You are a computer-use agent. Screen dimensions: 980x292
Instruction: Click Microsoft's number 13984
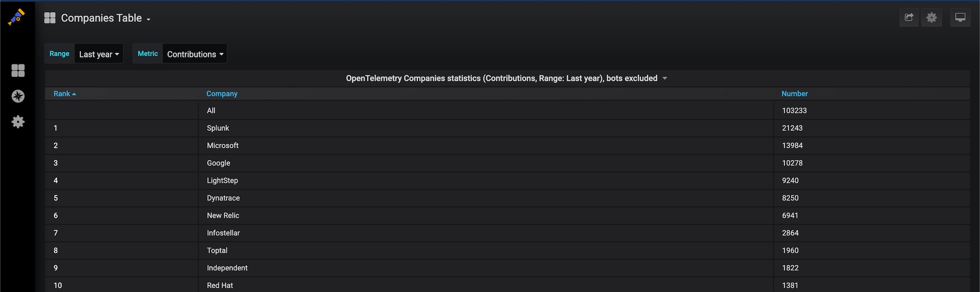[792, 145]
